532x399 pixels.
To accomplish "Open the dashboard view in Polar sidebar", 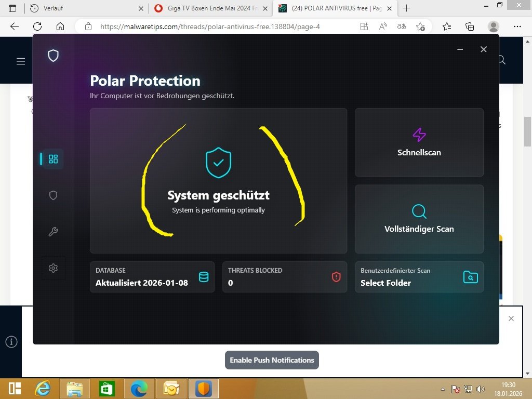I will click(x=54, y=159).
